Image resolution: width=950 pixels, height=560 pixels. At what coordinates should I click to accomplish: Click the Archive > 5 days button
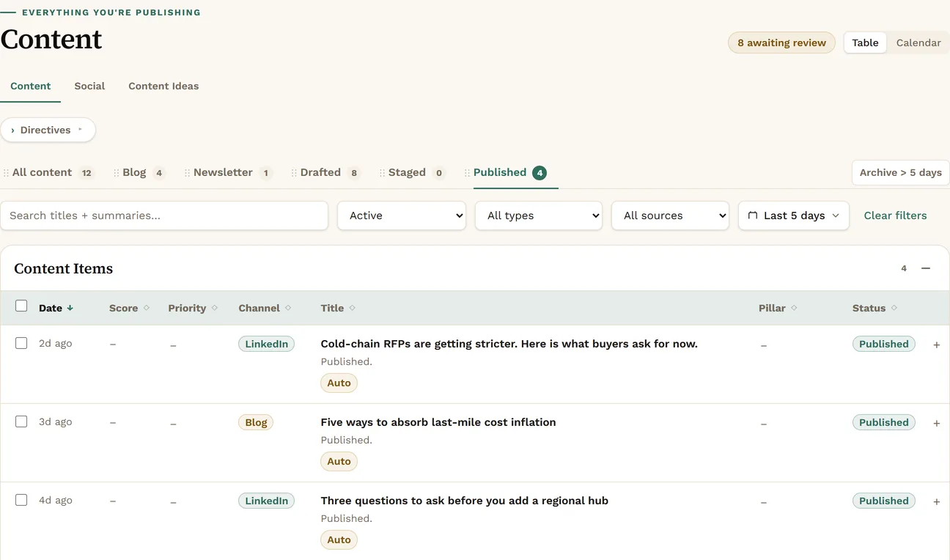tap(900, 173)
